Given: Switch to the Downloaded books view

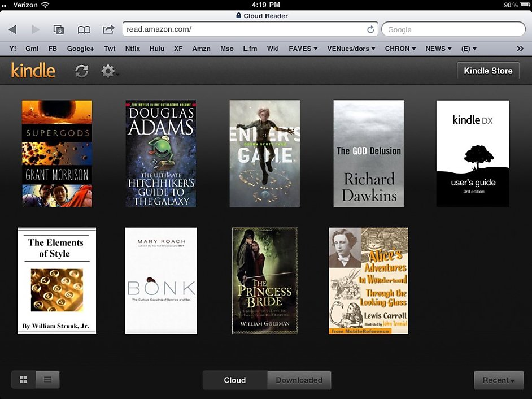Looking at the screenshot, I should 299,380.
